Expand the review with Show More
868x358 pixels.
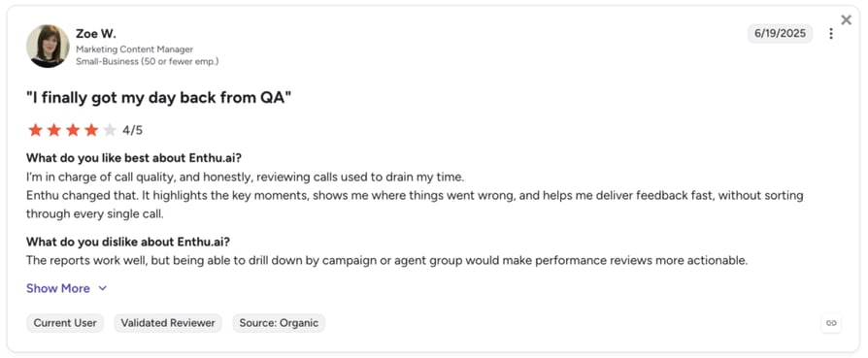58,288
